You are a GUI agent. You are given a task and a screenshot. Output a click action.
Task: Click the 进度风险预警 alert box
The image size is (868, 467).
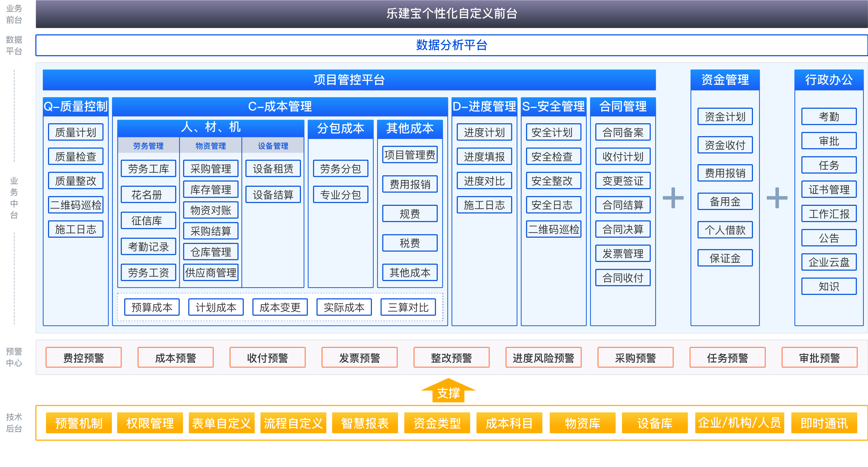(544, 357)
